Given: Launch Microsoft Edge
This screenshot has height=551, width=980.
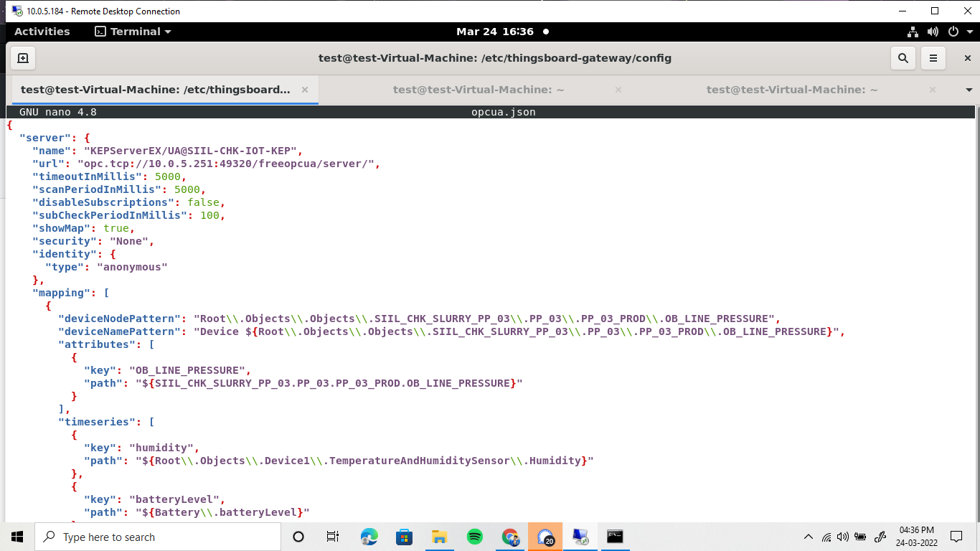Looking at the screenshot, I should [x=369, y=537].
